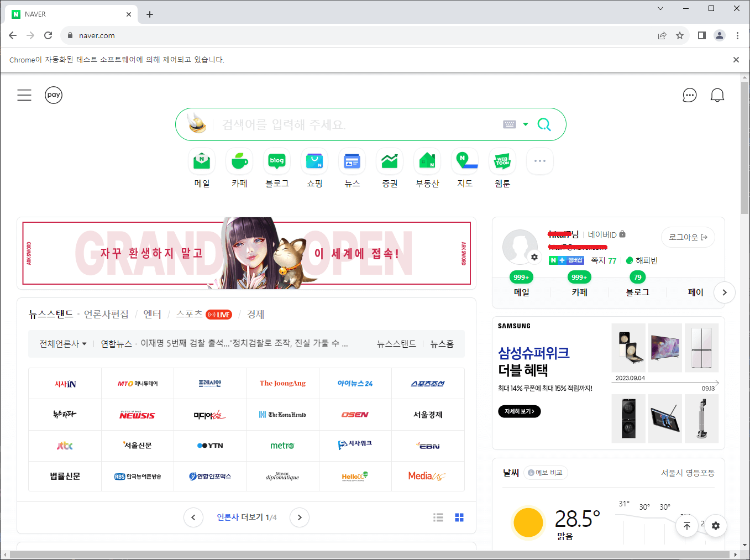
Task: Open the Samsung TV product thumbnail
Action: pyautogui.click(x=665, y=348)
